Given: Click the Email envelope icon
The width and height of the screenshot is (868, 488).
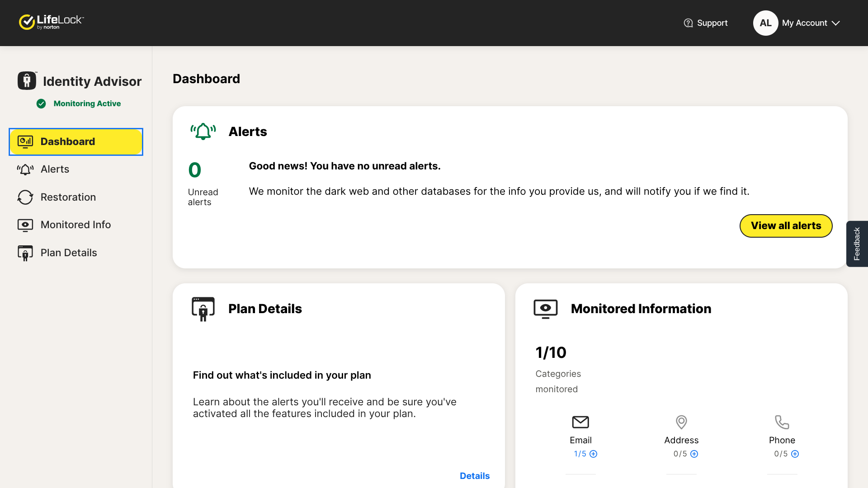Looking at the screenshot, I should 580,422.
